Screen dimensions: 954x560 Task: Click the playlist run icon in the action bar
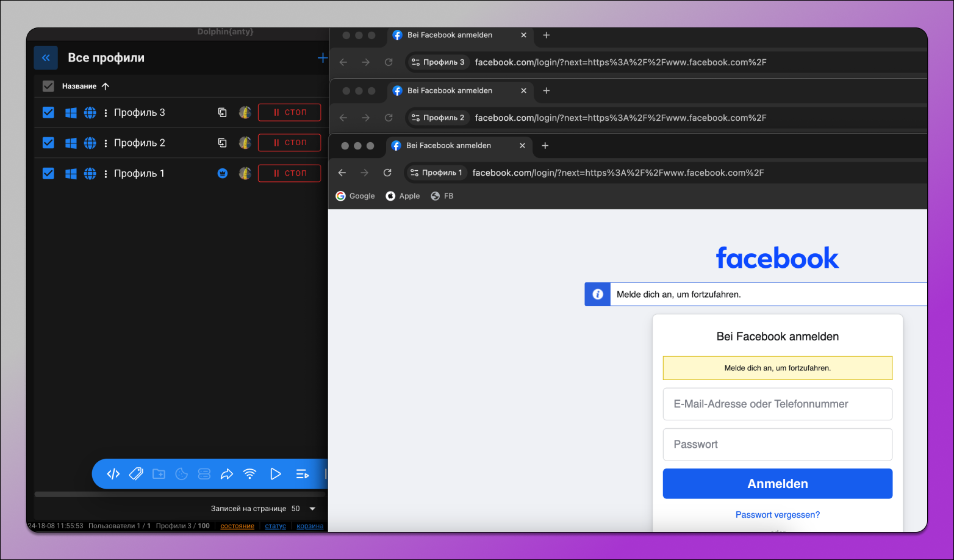click(302, 474)
